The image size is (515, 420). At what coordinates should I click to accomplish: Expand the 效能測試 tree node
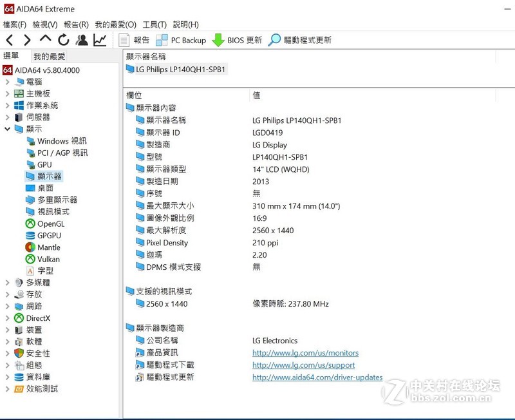tap(7, 389)
